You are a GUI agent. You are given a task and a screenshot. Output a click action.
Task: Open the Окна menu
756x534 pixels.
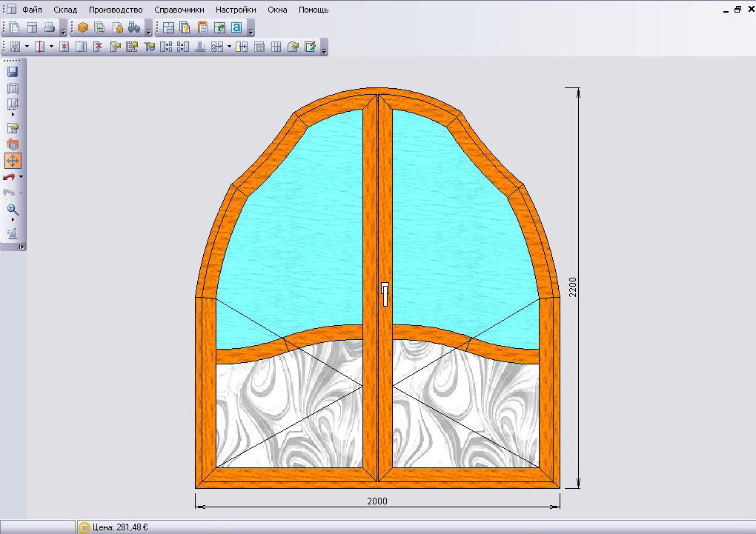277,10
